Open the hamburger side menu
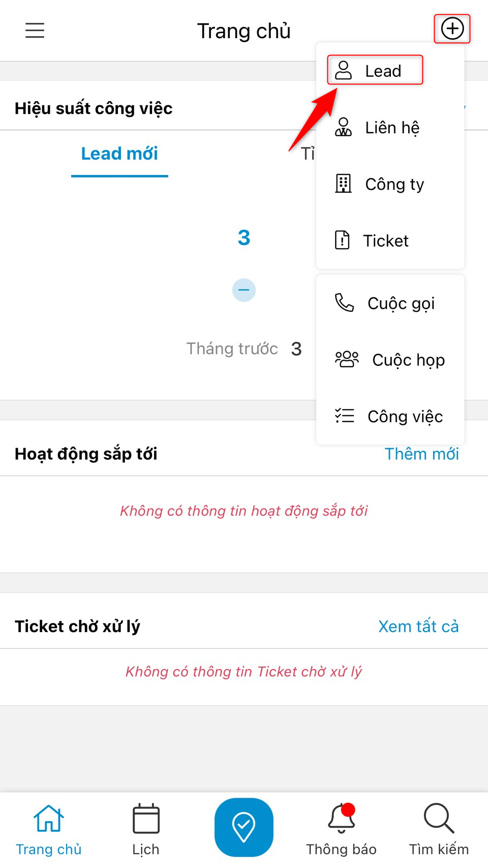The height and width of the screenshot is (868, 488). coord(35,31)
